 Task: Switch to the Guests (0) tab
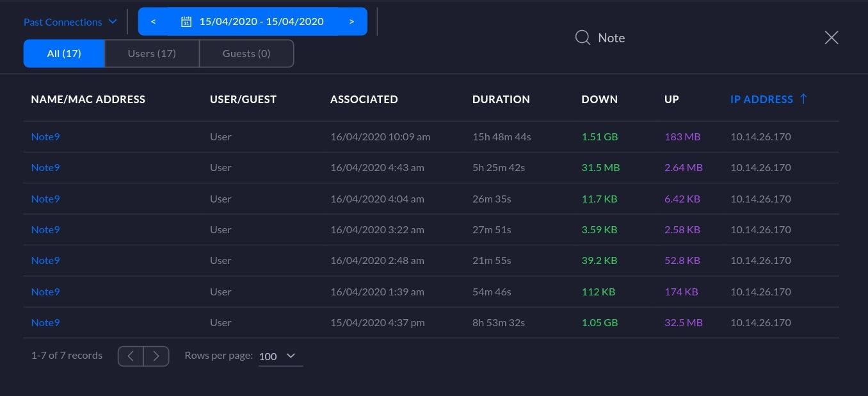[246, 53]
